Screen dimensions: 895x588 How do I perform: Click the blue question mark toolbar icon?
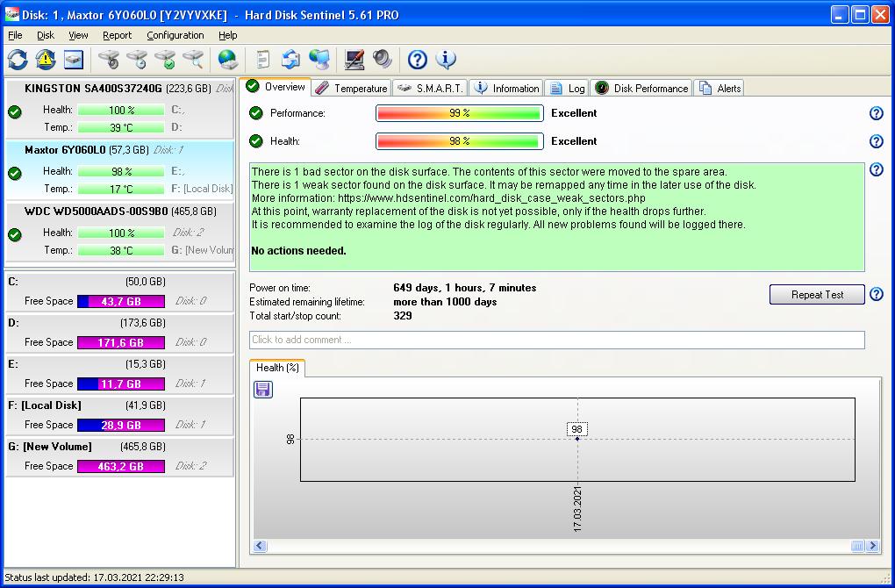coord(418,59)
